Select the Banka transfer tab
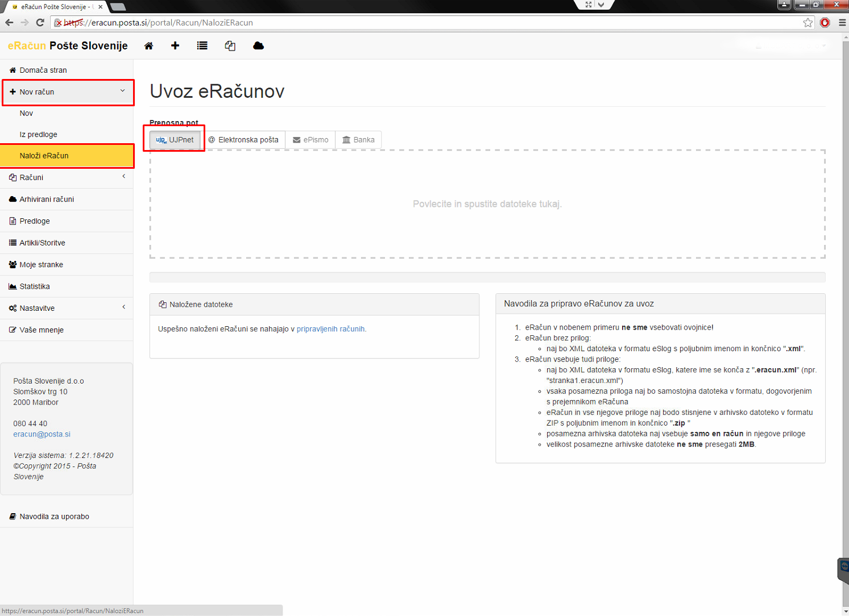 click(x=358, y=140)
